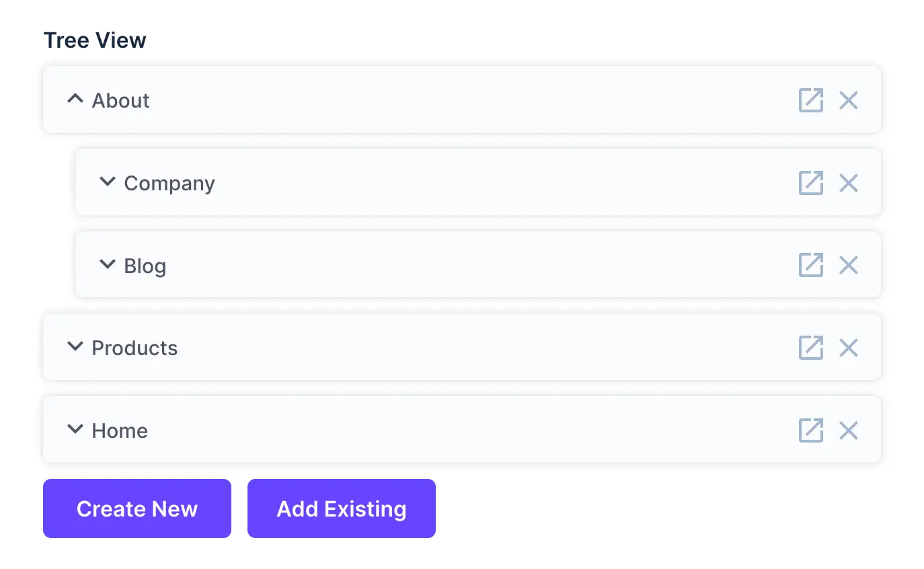
Task: Click the X icon on the Company row
Action: click(848, 182)
